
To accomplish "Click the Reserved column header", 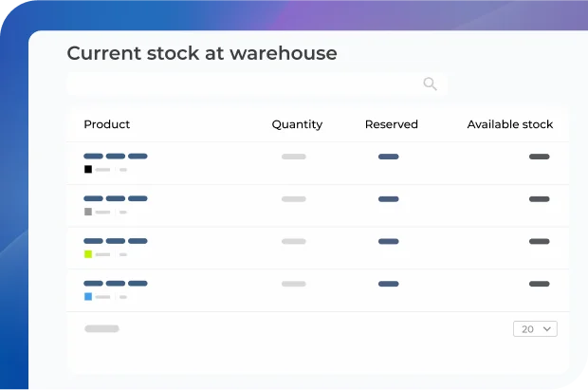I will [391, 124].
